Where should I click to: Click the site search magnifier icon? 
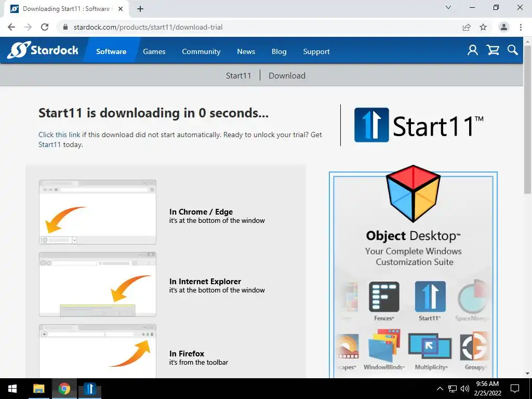(x=513, y=50)
